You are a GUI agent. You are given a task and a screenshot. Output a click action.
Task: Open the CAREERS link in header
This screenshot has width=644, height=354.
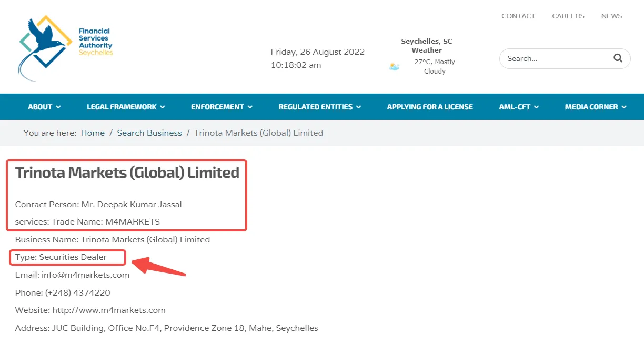[568, 16]
